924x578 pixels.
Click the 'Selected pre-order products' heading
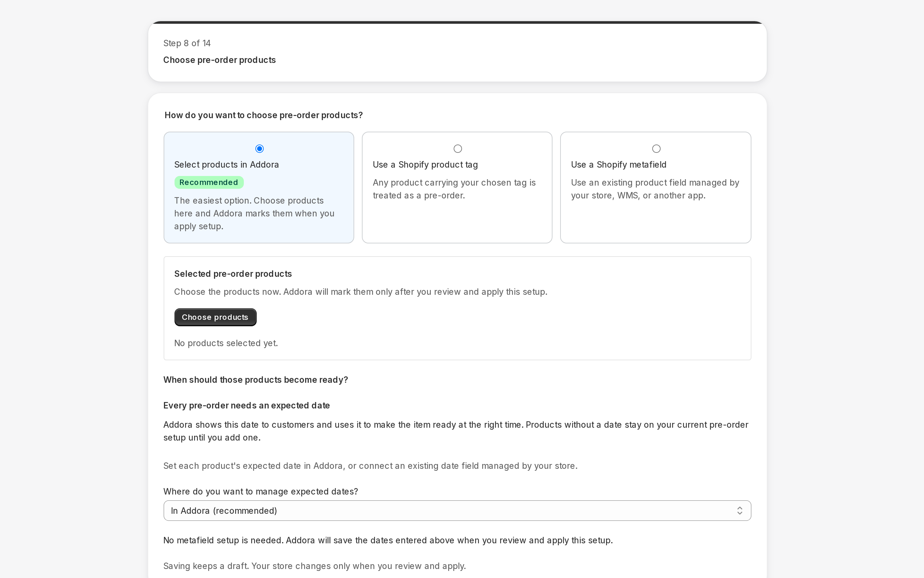233,274
